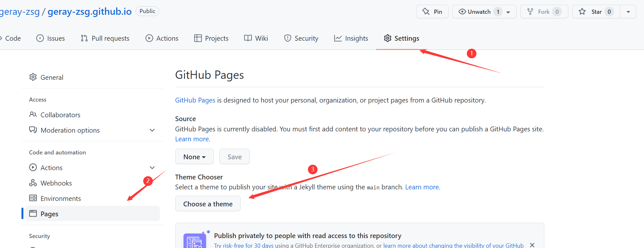644x248 pixels.
Task: Click Choose a theme button
Action: coord(208,204)
